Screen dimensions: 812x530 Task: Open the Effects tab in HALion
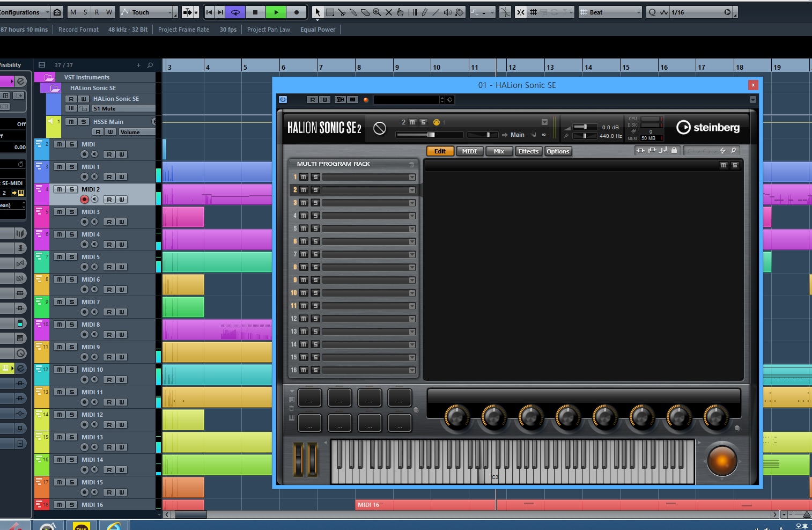[x=528, y=151]
